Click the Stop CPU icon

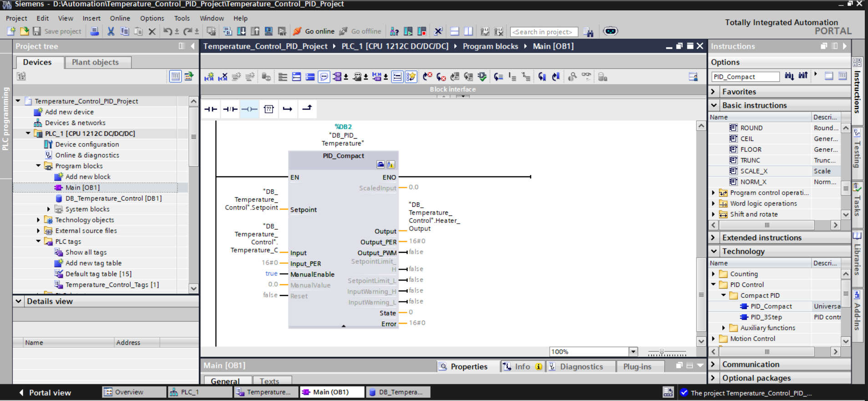tap(422, 31)
